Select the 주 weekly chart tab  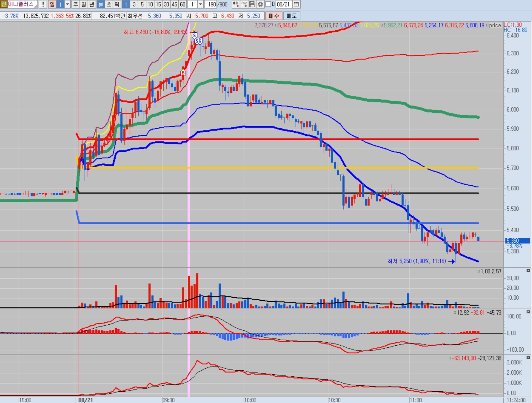(x=76, y=4)
